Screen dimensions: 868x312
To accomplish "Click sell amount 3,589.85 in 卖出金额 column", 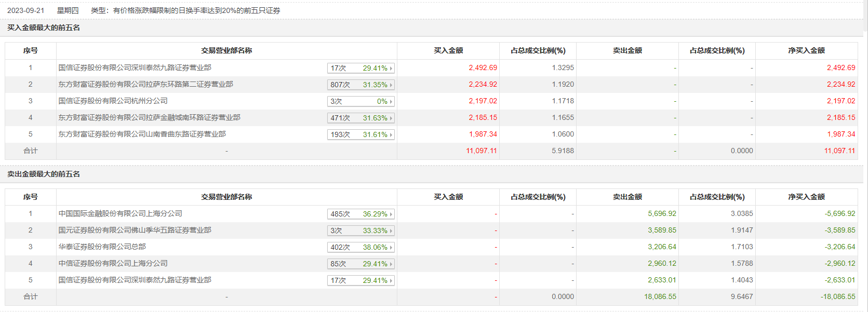I will [x=662, y=230].
